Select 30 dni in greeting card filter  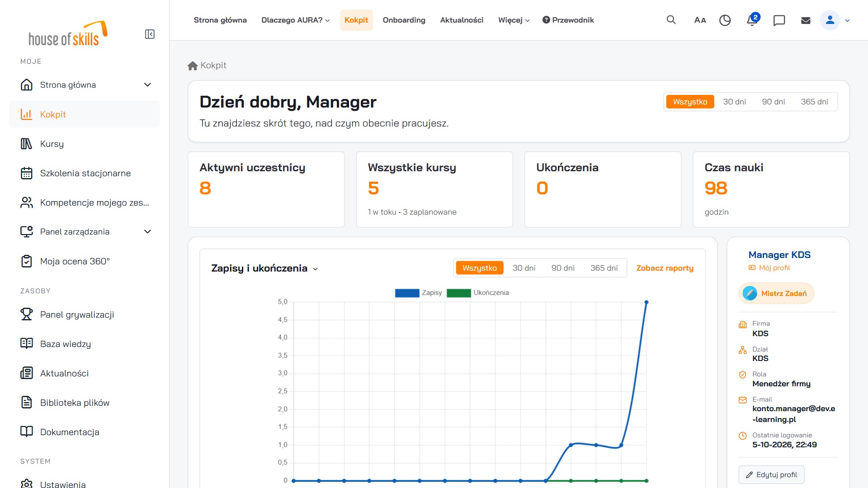click(734, 102)
